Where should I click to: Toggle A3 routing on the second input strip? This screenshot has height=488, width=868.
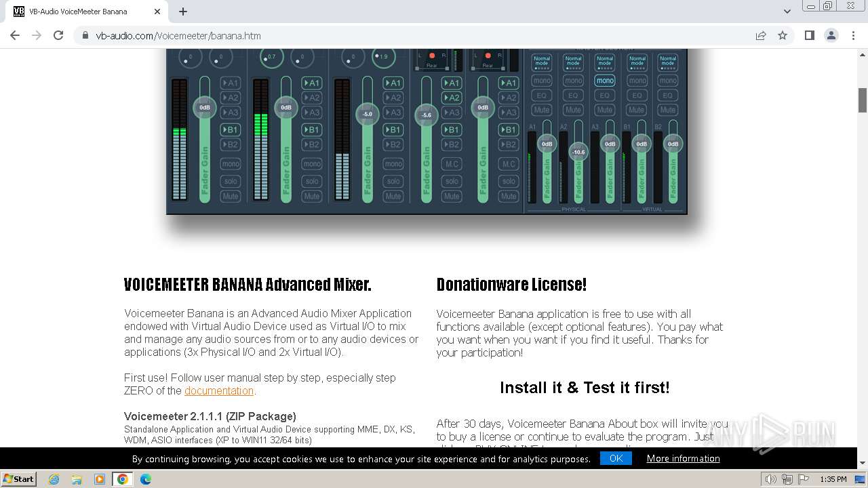coord(312,113)
